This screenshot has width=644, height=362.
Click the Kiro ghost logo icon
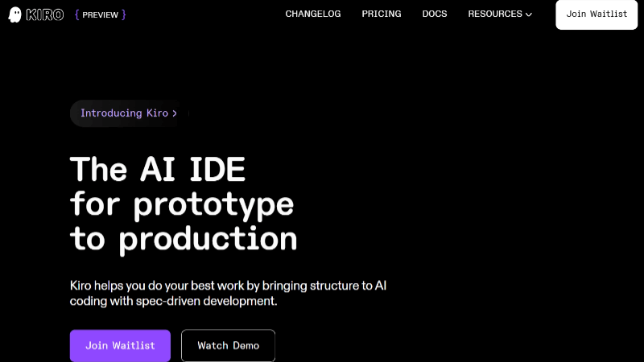point(14,14)
